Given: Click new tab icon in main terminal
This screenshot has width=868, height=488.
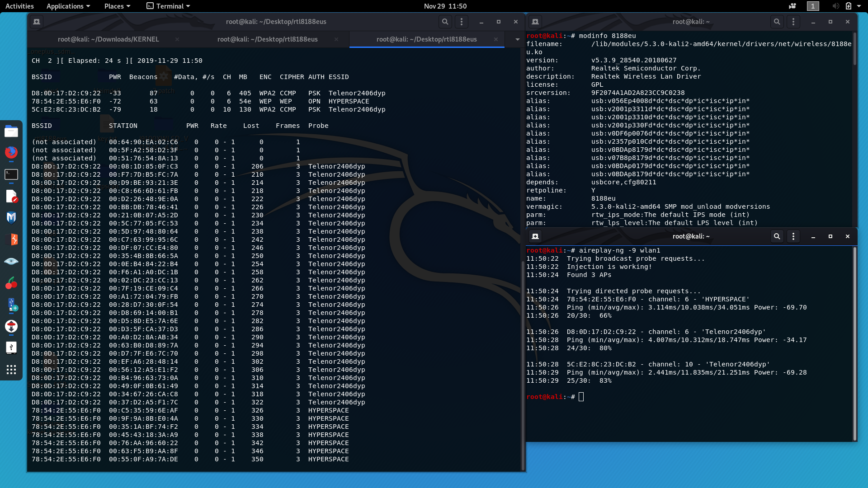Looking at the screenshot, I should tap(37, 22).
